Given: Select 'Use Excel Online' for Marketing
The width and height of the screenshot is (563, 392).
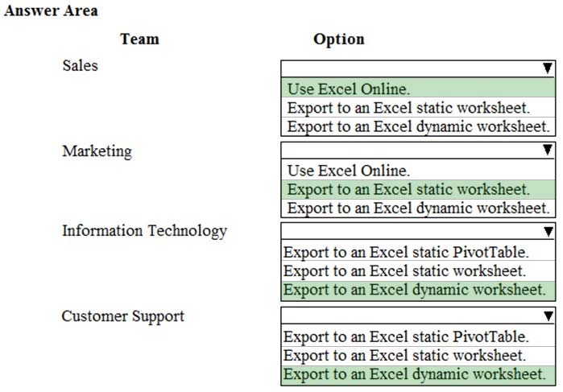Looking at the screenshot, I should [x=418, y=170].
